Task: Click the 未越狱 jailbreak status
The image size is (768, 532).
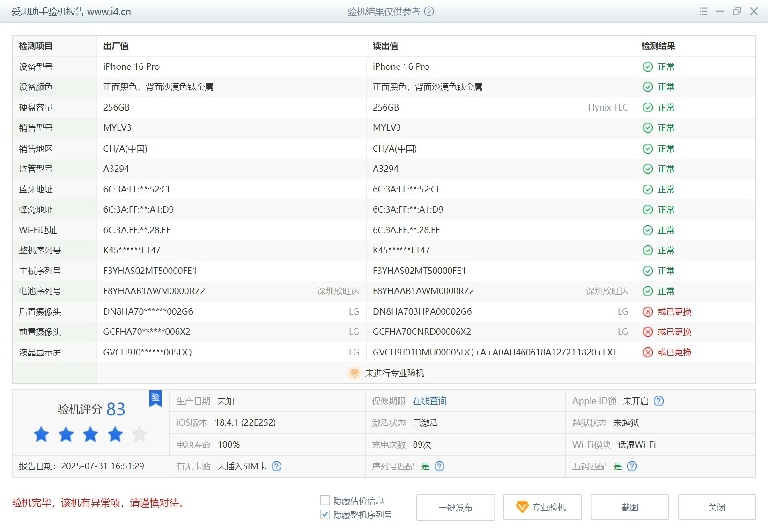Action: pos(626,423)
